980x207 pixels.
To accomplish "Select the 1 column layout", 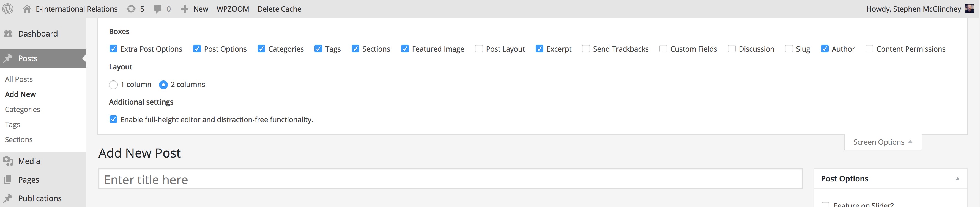I will (113, 85).
